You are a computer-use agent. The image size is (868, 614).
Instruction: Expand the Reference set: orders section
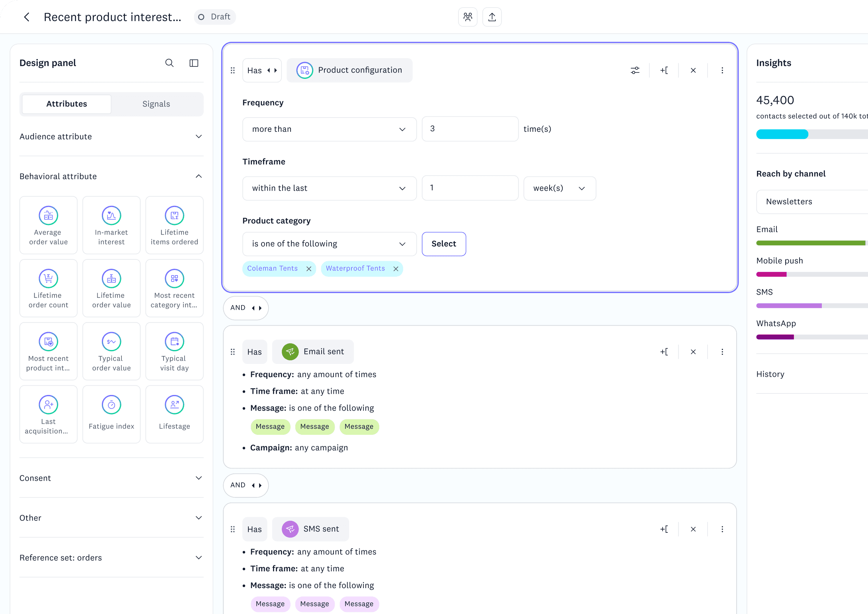click(111, 558)
